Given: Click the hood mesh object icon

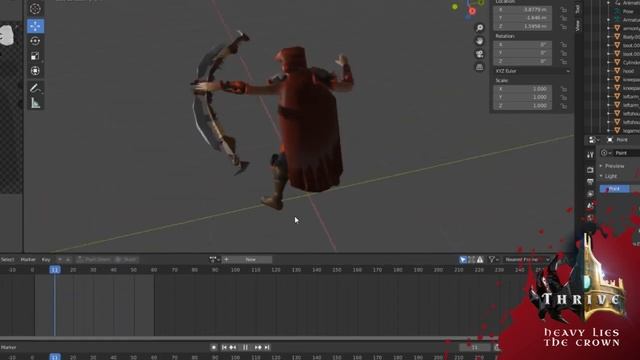Looking at the screenshot, I should [617, 71].
